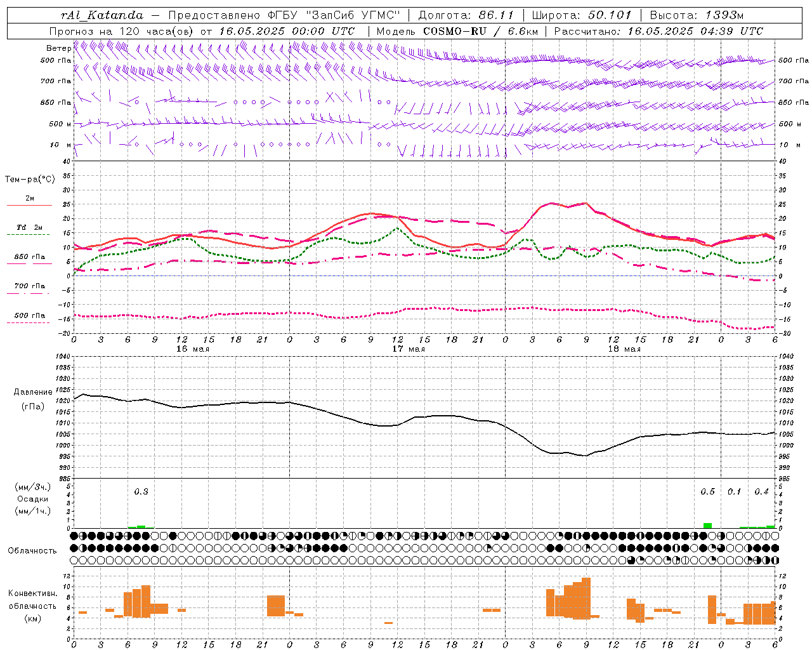Screen dimensions: 812x650
Task: Click the 16 мая date label
Action: tap(192, 349)
